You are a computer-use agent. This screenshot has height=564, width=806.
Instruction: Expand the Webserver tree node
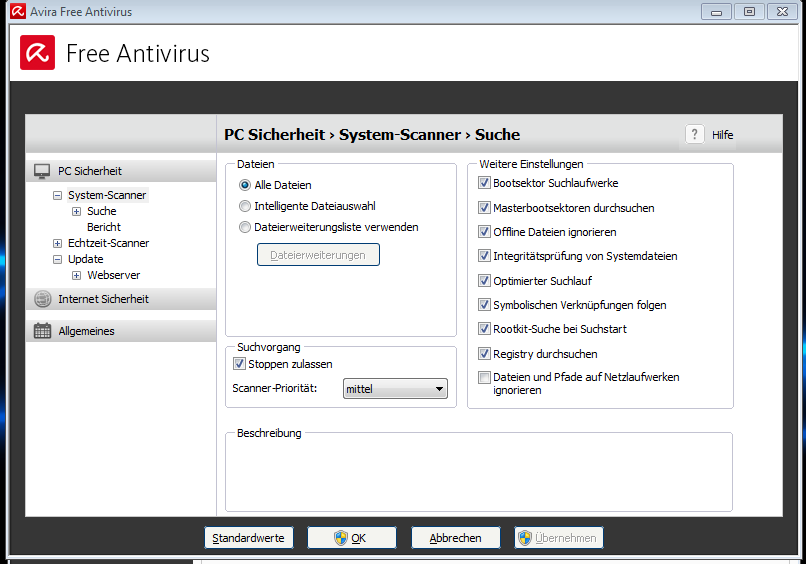pyautogui.click(x=77, y=276)
